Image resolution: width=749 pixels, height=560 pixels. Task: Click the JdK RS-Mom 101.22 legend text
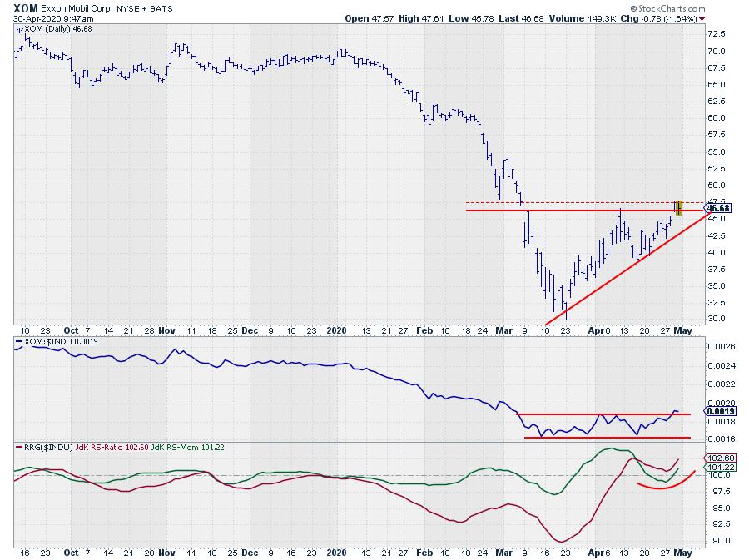[188, 448]
